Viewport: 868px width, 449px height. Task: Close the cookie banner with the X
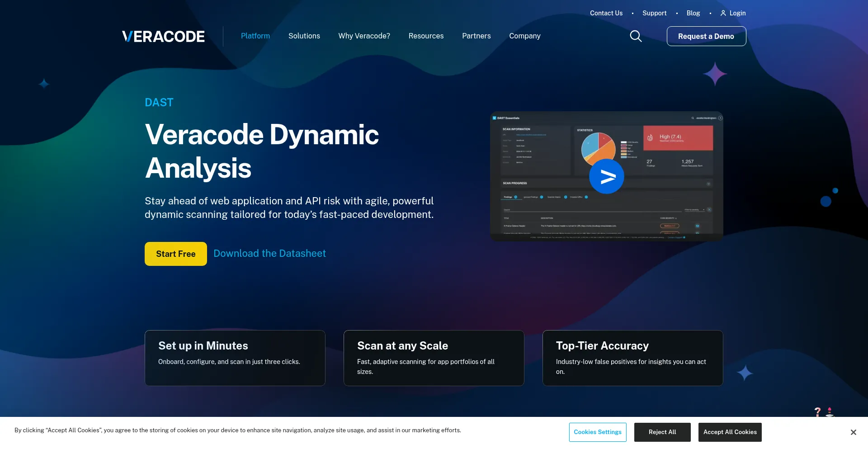853,432
